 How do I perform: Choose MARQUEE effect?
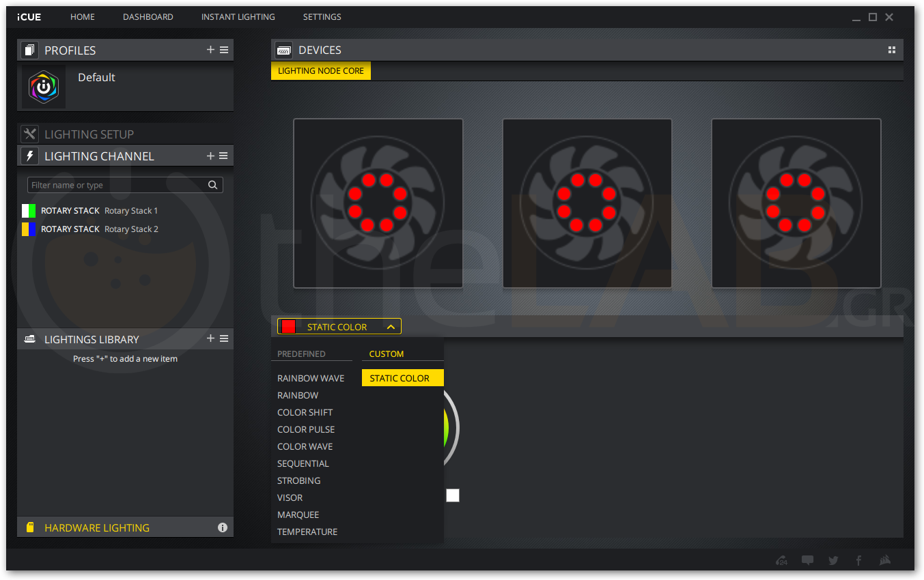(x=298, y=514)
